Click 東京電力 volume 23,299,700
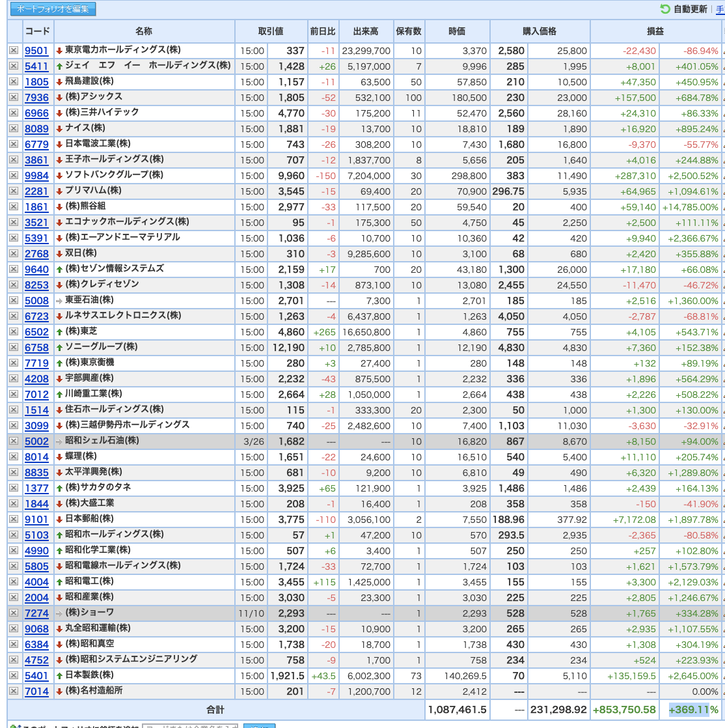 (366, 51)
